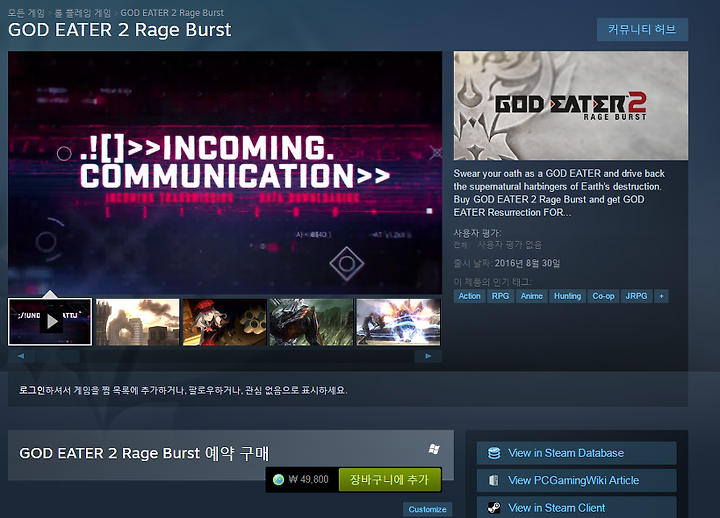Open the 커뮤니티 허브 button
The height and width of the screenshot is (518, 720).
pyautogui.click(x=642, y=29)
